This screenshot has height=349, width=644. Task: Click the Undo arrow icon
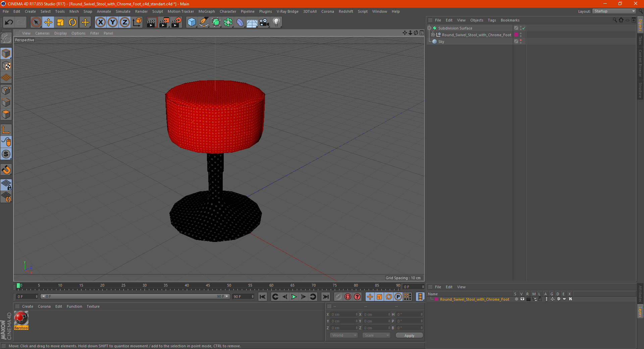point(9,22)
